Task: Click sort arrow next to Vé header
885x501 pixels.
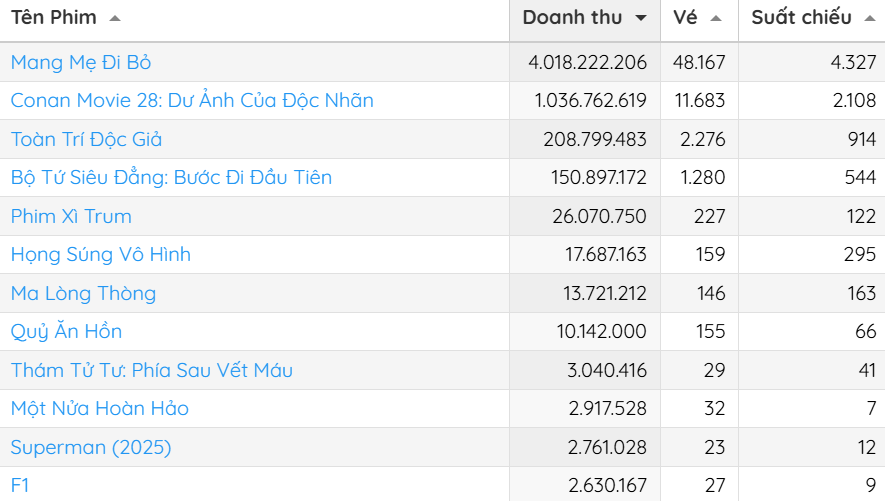Action: point(715,19)
